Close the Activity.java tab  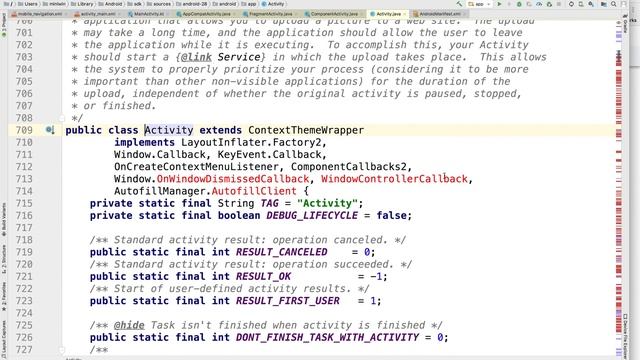click(404, 14)
